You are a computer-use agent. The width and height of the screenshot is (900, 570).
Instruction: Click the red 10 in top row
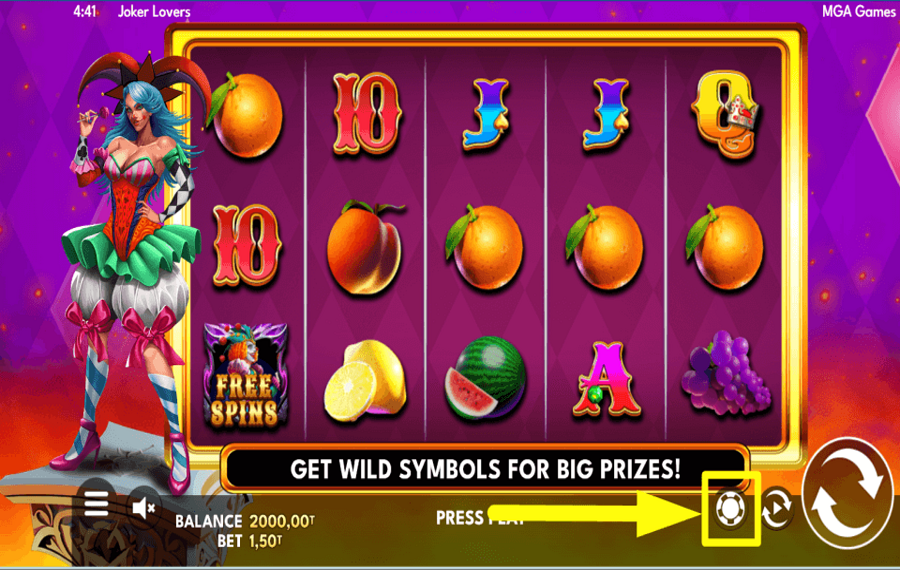pyautogui.click(x=367, y=113)
